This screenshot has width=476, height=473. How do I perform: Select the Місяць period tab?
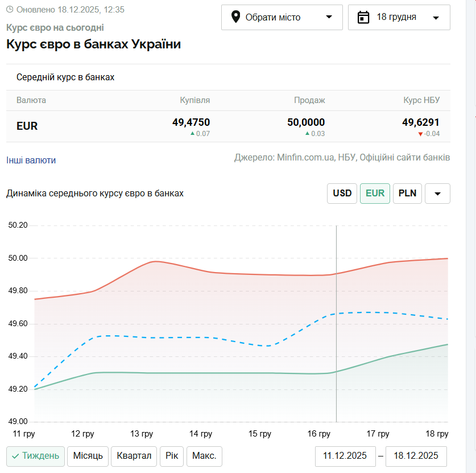[88, 456]
